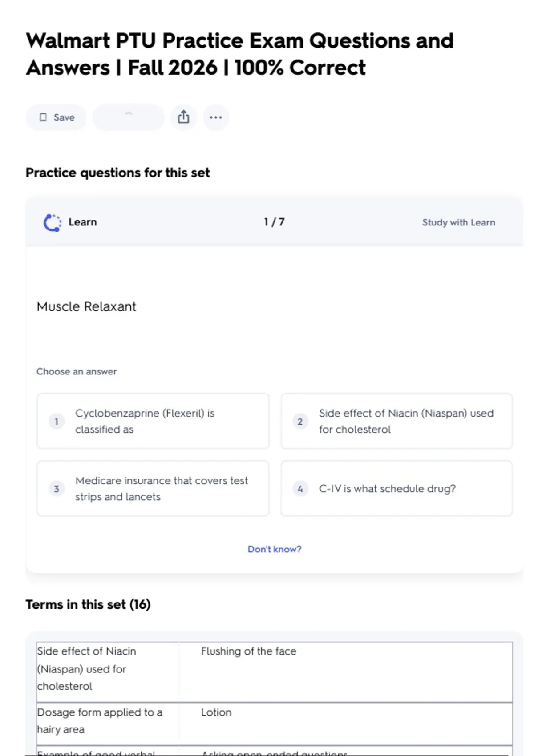
Task: Choose answer 3: Medicare insurance covers test strips
Action: pos(153,488)
